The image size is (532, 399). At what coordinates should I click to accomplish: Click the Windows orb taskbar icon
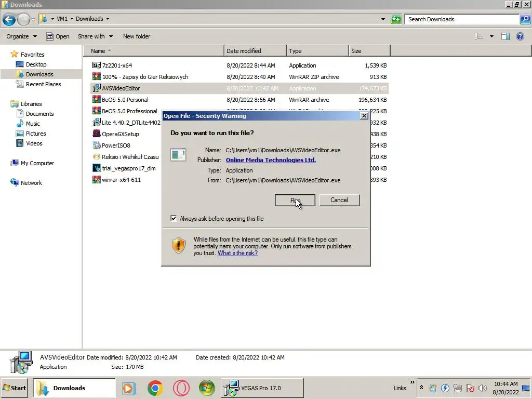(207, 388)
